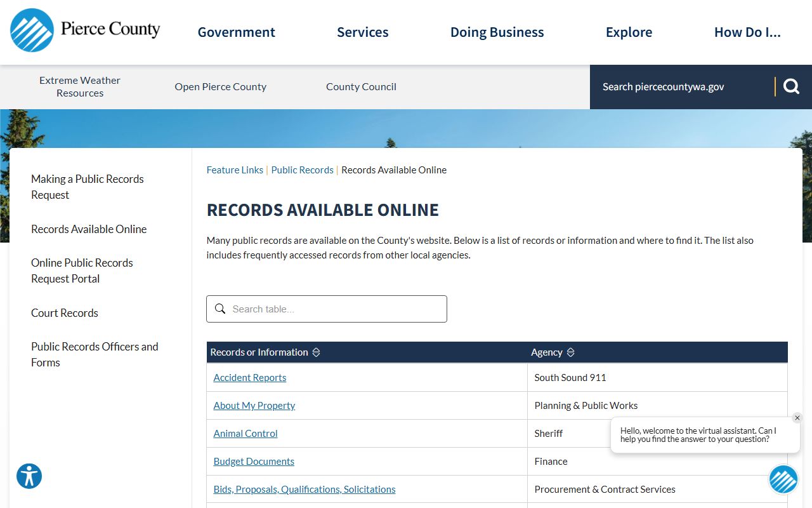Screen dimensions: 812x508
Task: Click the Finance agency cell
Action: coord(657,461)
